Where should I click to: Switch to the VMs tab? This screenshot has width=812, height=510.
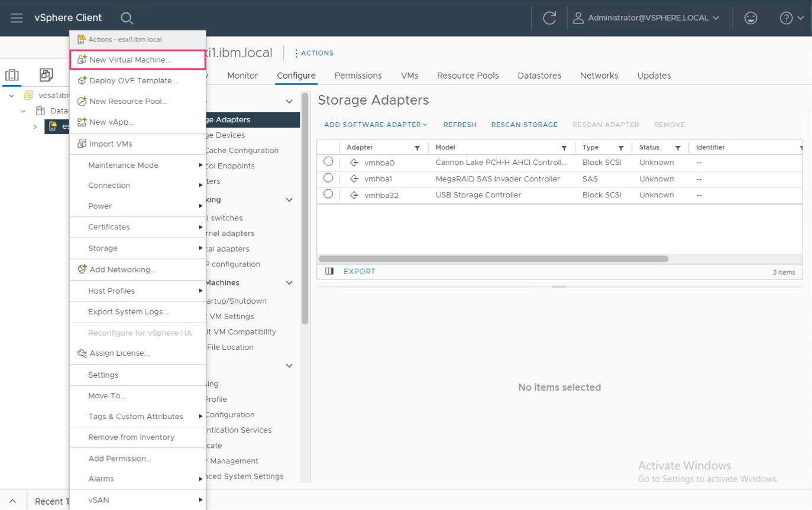pos(410,76)
